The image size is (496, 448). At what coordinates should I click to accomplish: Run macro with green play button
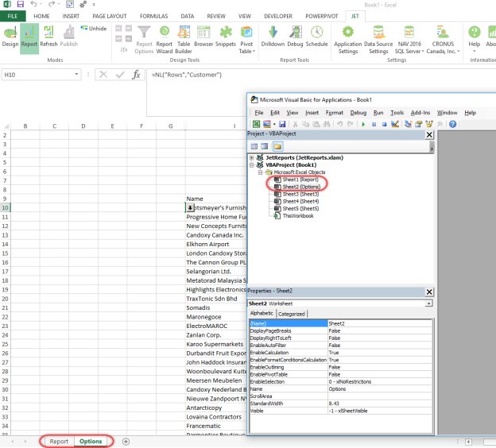pyautogui.click(x=363, y=124)
